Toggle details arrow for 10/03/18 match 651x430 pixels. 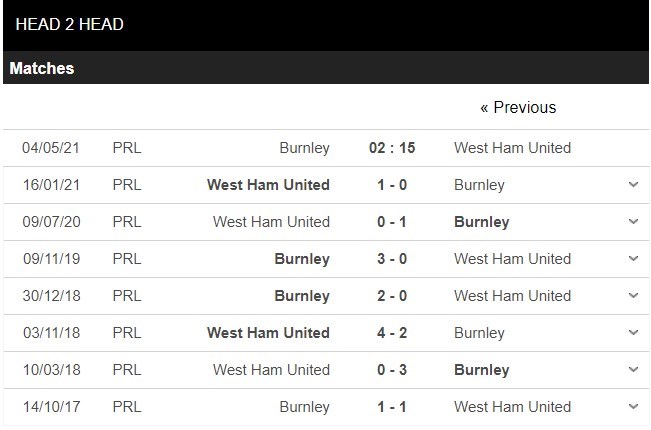pos(633,370)
